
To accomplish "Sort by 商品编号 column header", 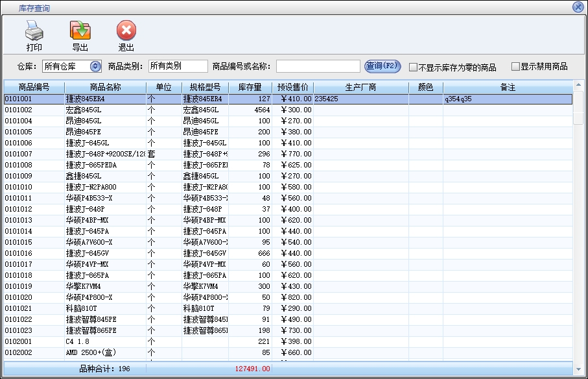I will coord(34,87).
